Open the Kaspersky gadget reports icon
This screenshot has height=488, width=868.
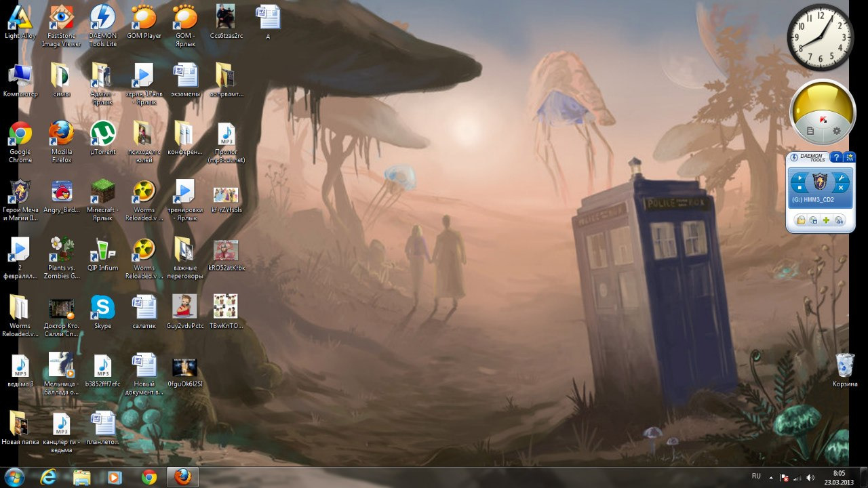[x=810, y=131]
